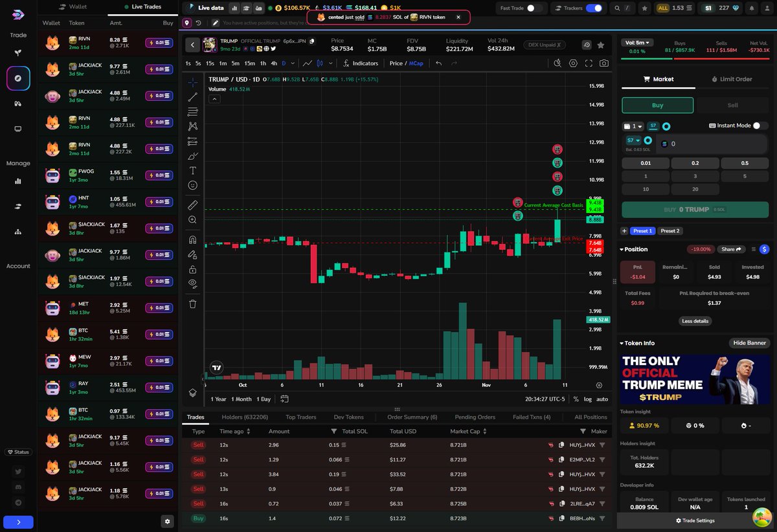Image resolution: width=777 pixels, height=532 pixels.
Task: Click the Hide Banner button
Action: (x=750, y=343)
